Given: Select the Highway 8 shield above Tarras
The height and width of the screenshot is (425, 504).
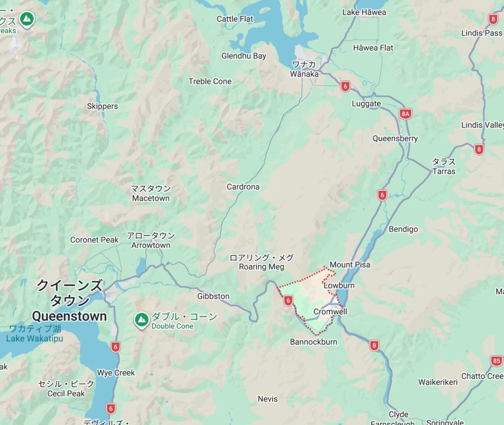Looking at the screenshot, I should [x=479, y=150].
